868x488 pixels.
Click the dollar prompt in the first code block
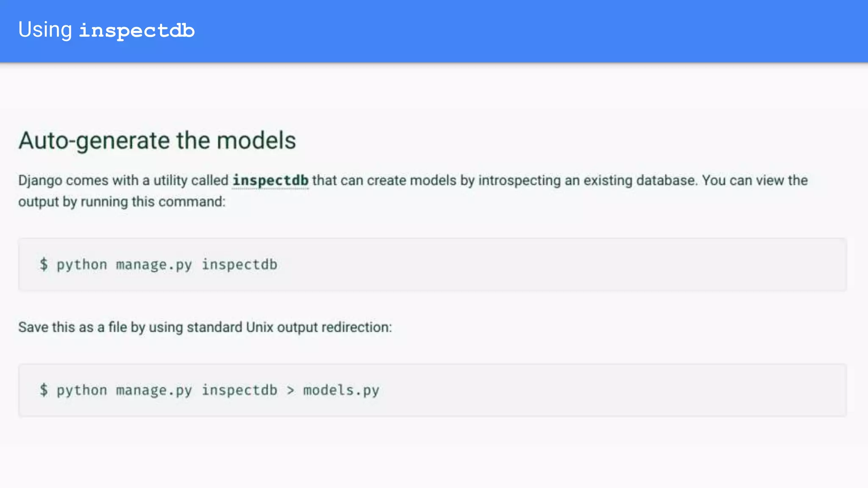pyautogui.click(x=44, y=264)
